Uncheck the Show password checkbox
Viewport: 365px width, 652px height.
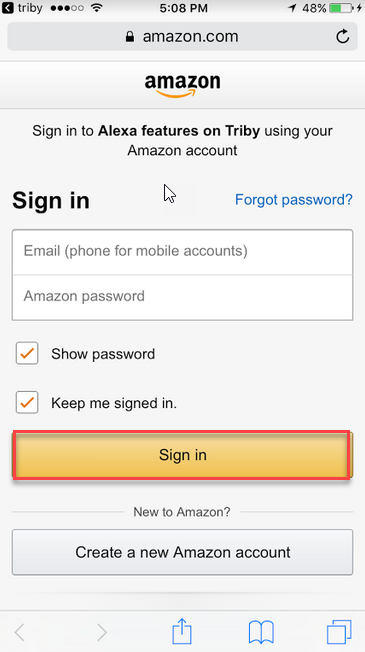pos(27,353)
